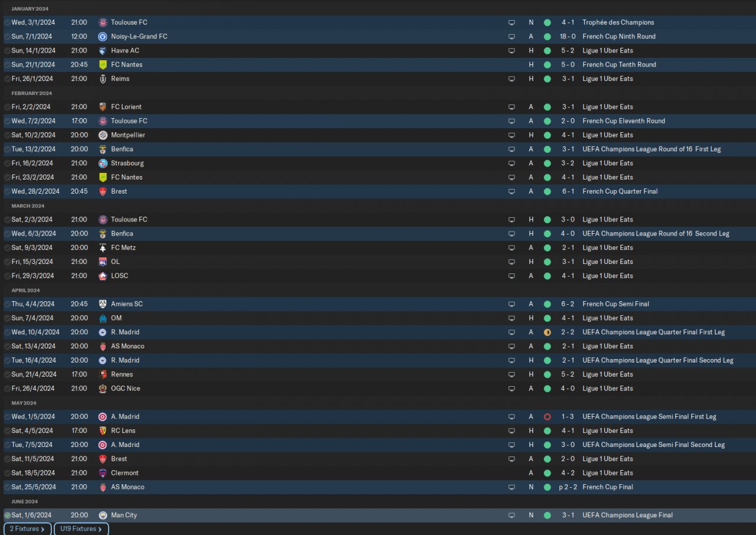Click the JUNE 2024 month header
Screen dimensions: 756x535
click(x=25, y=502)
